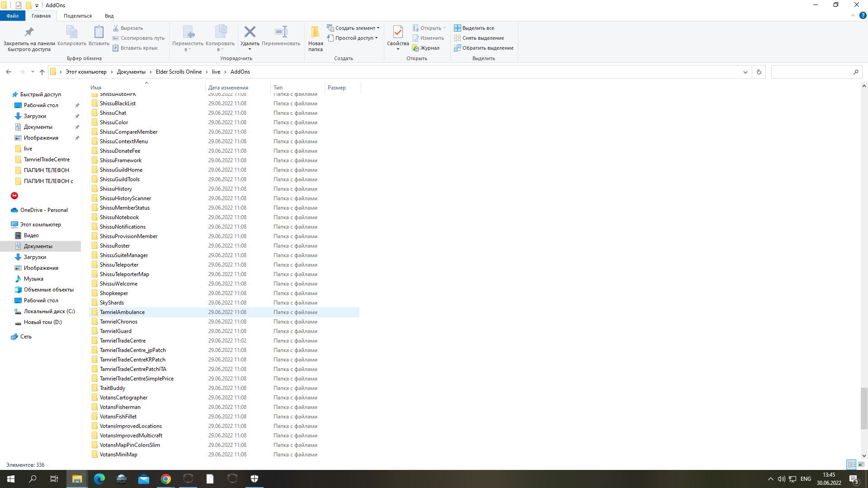Click Rename (Переименовать) icon
The width and height of the screenshot is (868, 488).
pyautogui.click(x=281, y=32)
